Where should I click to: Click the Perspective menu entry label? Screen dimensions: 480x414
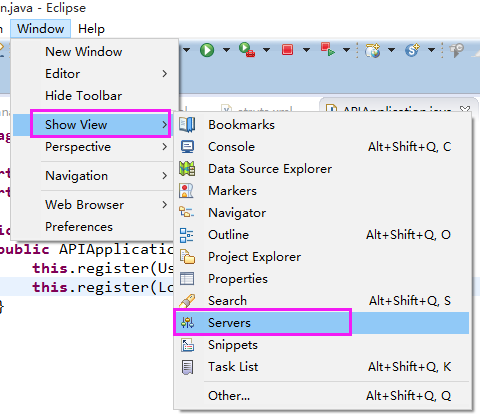(x=78, y=147)
